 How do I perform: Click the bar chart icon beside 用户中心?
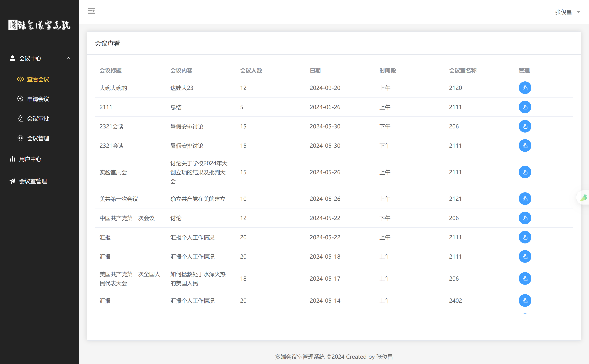tap(13, 159)
